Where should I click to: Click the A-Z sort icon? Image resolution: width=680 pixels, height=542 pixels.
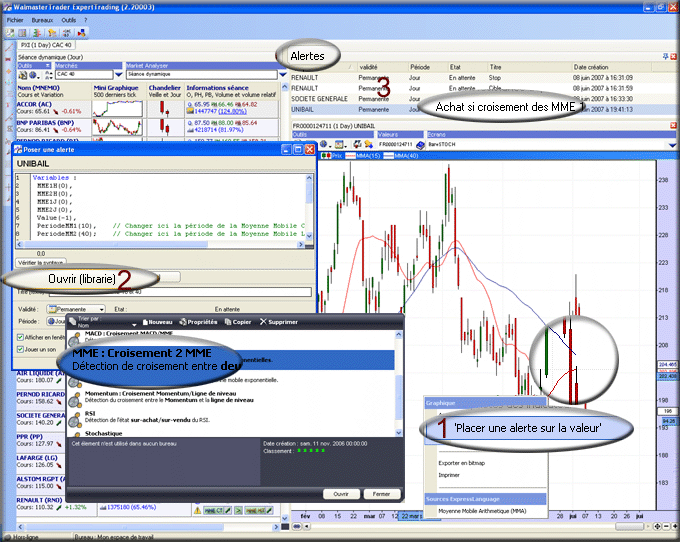tap(49, 75)
